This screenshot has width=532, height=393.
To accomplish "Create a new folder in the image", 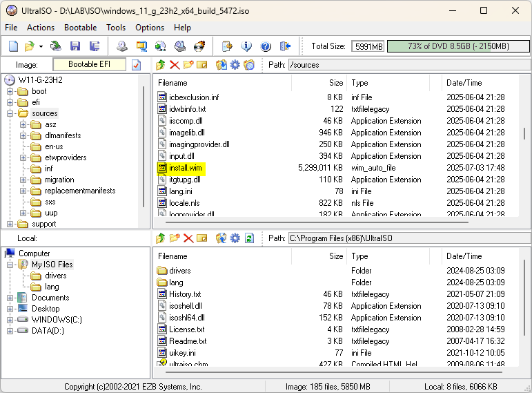I will (x=188, y=64).
